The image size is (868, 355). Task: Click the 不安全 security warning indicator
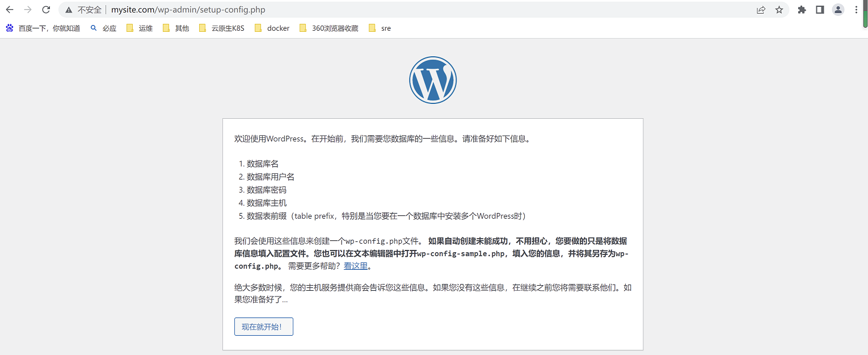[83, 10]
